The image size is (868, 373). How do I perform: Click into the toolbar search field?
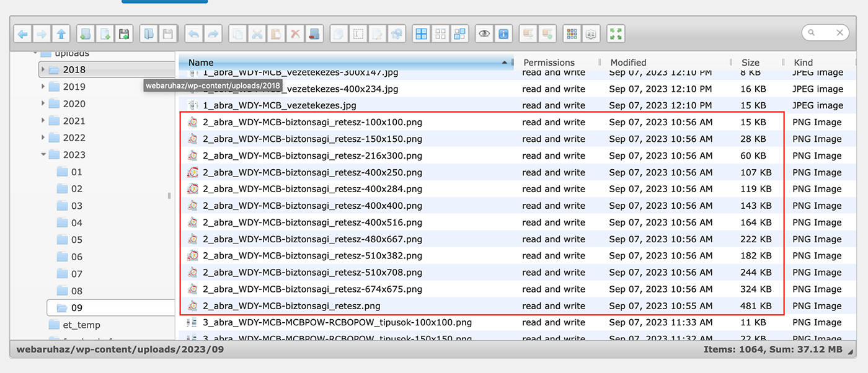pyautogui.click(x=825, y=33)
